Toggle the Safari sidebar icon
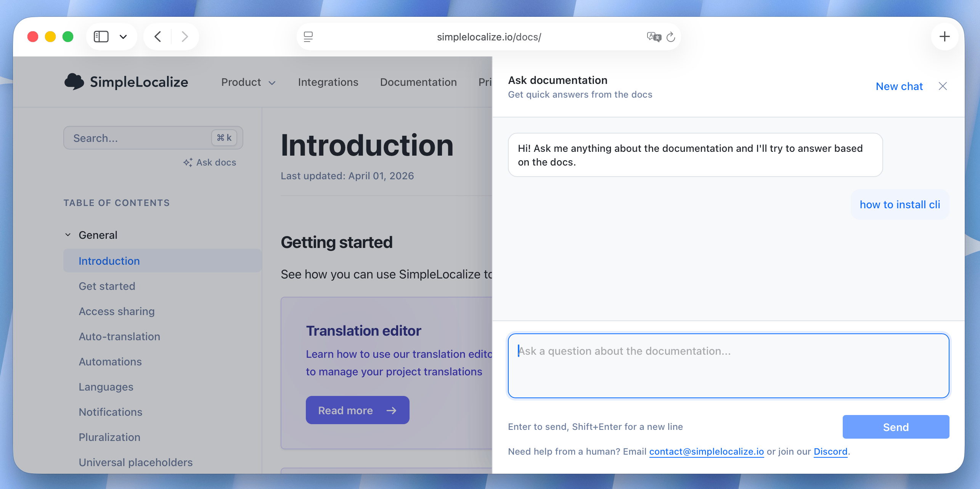The width and height of the screenshot is (980, 489). (x=101, y=37)
